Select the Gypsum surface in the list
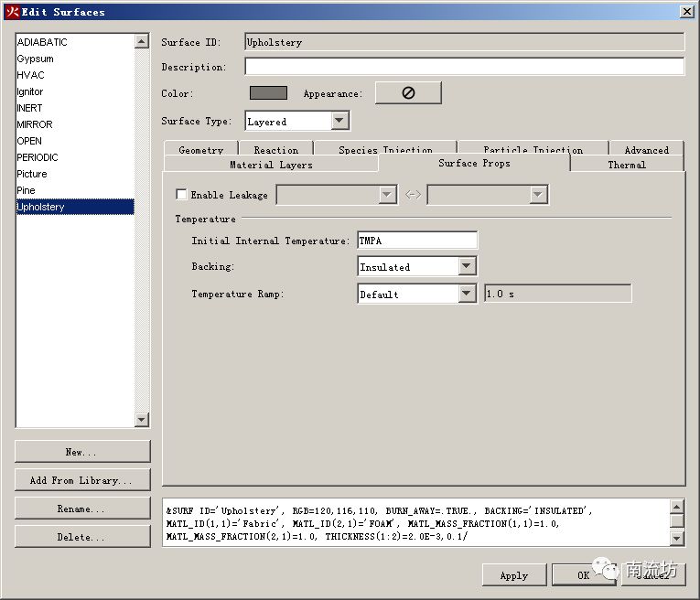This screenshot has height=600, width=700. tap(36, 59)
